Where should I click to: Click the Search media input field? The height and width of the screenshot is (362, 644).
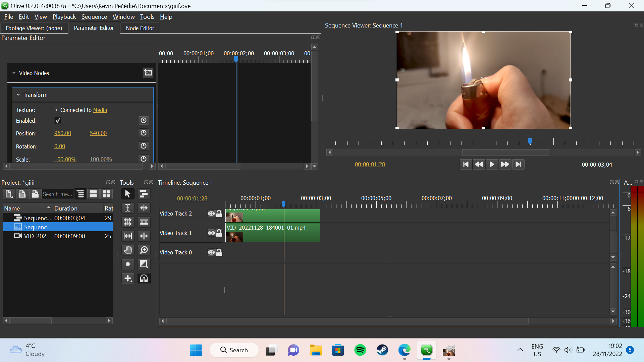point(57,194)
